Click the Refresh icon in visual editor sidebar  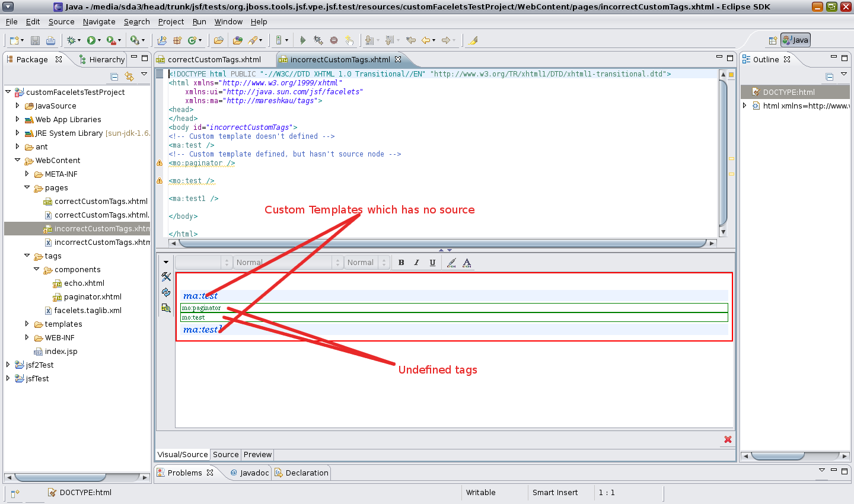tap(166, 292)
